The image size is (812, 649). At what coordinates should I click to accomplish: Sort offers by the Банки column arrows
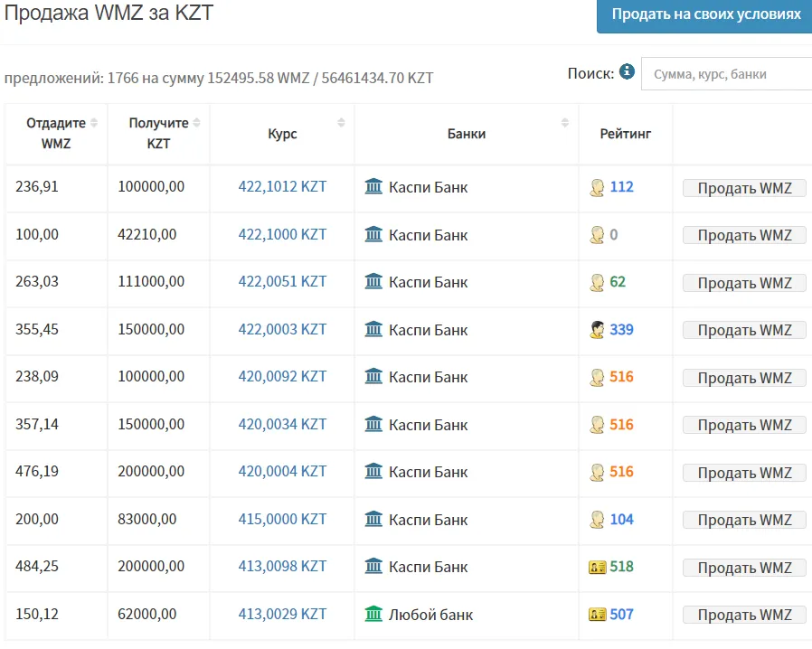(565, 123)
